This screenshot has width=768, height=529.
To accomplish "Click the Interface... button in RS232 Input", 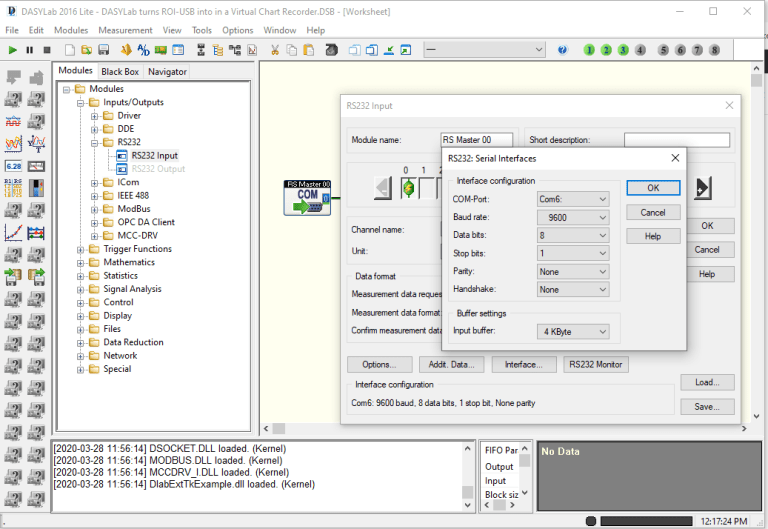I will tap(524, 364).
